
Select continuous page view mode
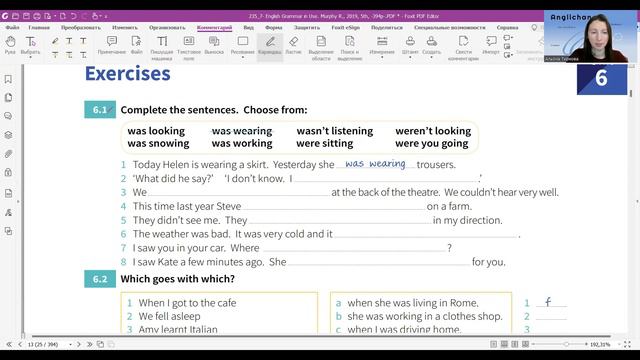point(504,344)
